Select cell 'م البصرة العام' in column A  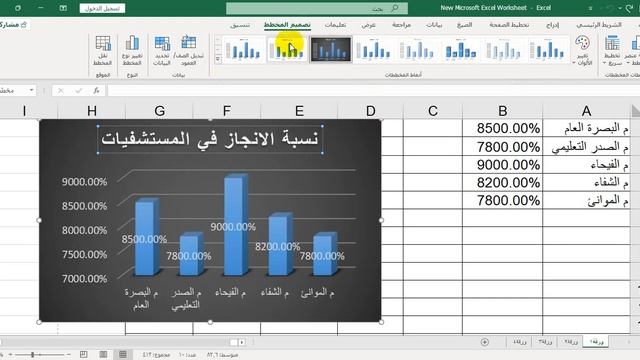tap(587, 129)
